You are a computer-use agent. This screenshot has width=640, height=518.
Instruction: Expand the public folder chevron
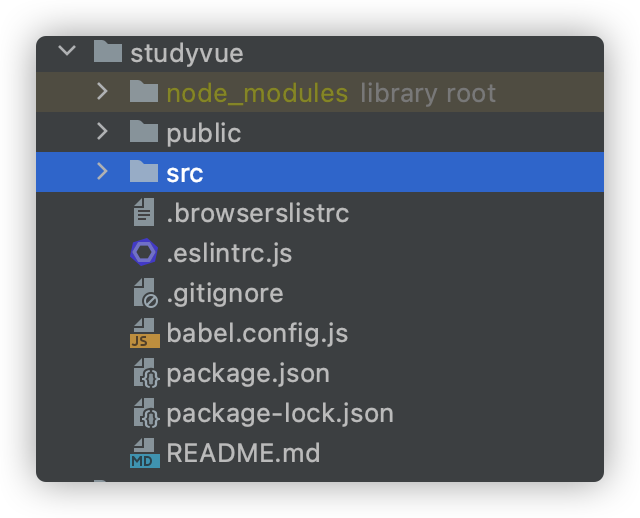coord(102,131)
